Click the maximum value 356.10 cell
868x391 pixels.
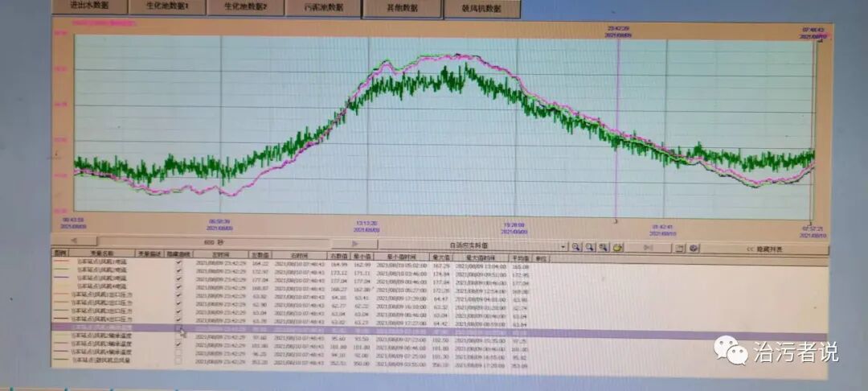(442, 364)
